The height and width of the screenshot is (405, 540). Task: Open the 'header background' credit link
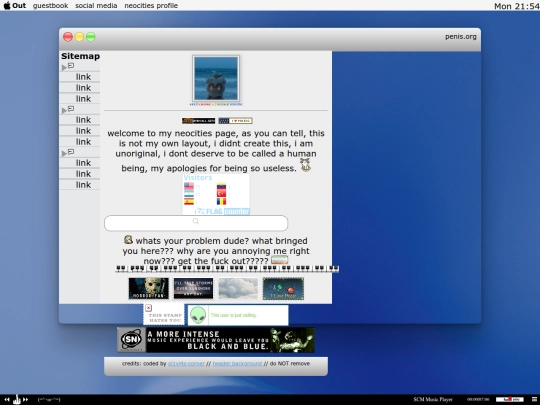coord(237,364)
